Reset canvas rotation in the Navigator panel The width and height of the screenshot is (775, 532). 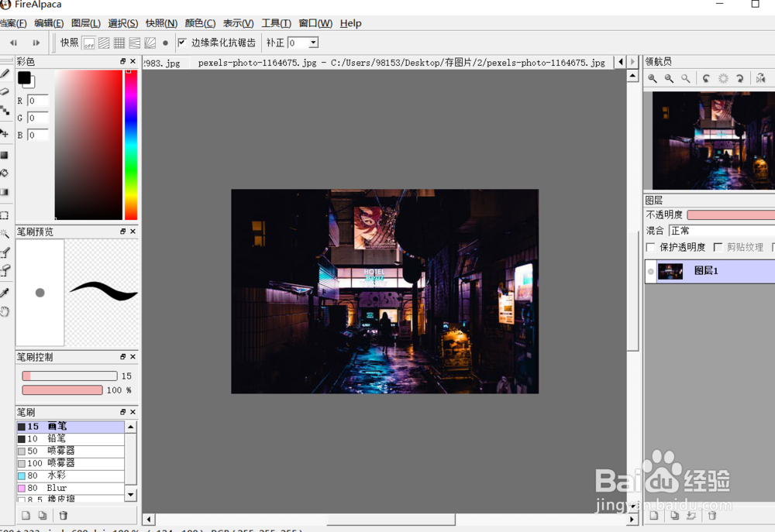point(722,78)
